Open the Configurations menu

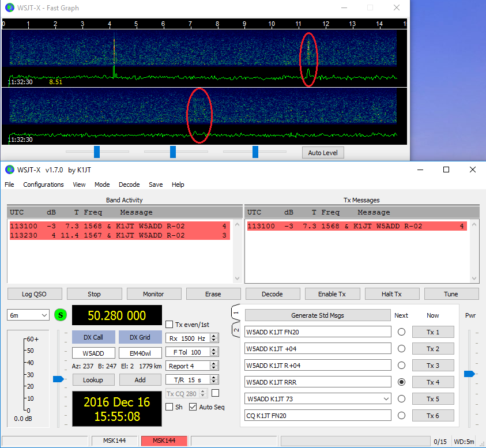43,185
